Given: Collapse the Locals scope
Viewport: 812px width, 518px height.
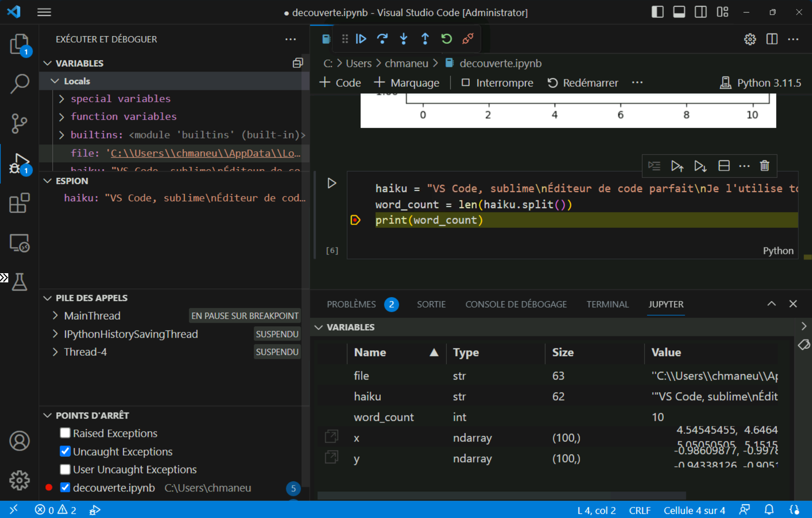Looking at the screenshot, I should pos(55,81).
